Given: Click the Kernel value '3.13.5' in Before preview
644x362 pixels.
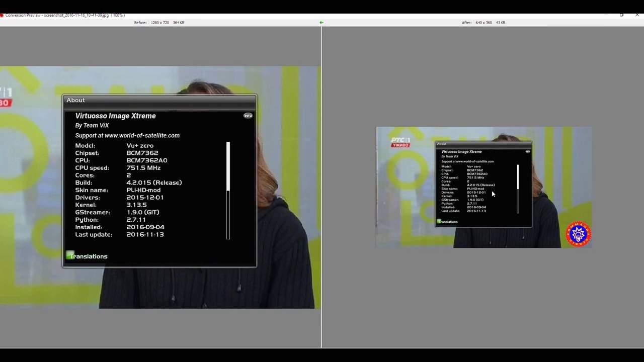Looking at the screenshot, I should pos(136,205).
